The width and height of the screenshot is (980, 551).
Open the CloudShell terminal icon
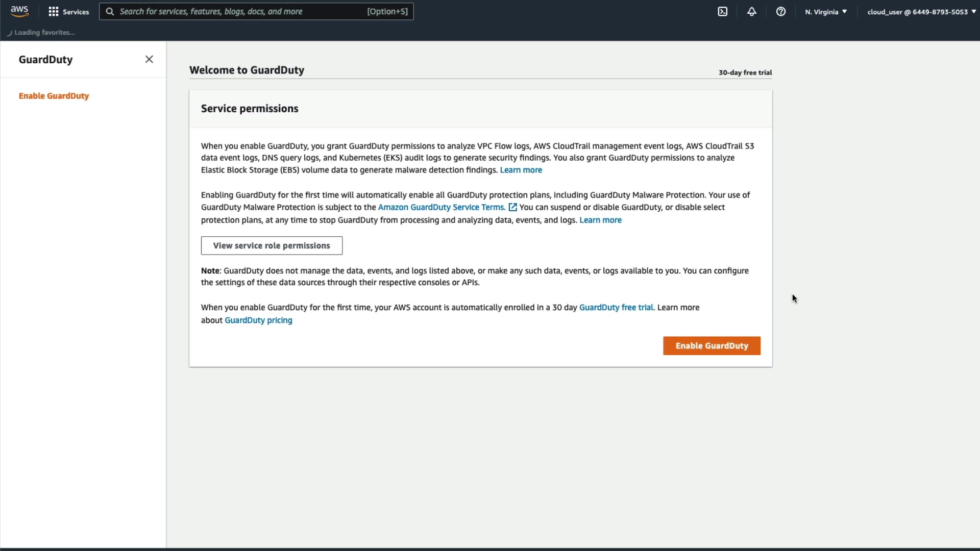click(723, 12)
